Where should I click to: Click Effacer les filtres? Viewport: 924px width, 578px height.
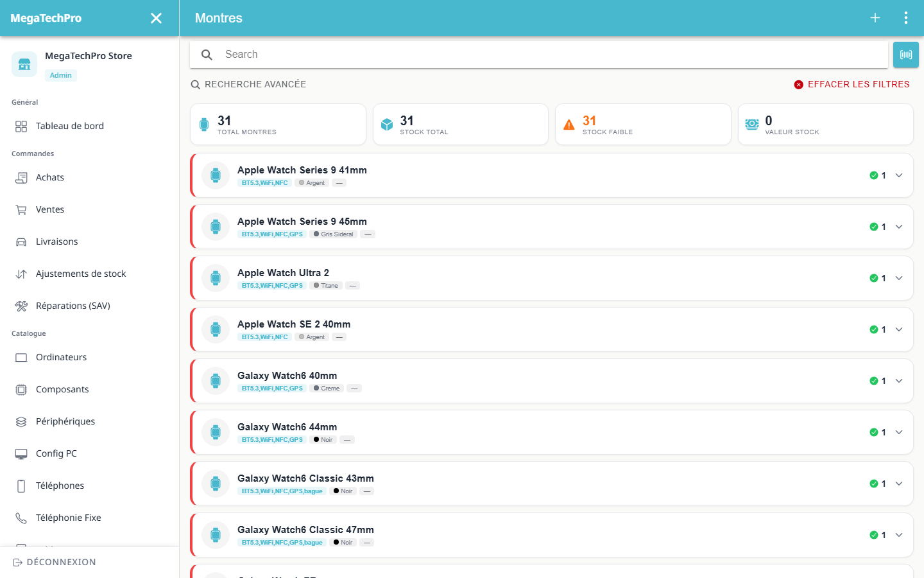pos(852,85)
